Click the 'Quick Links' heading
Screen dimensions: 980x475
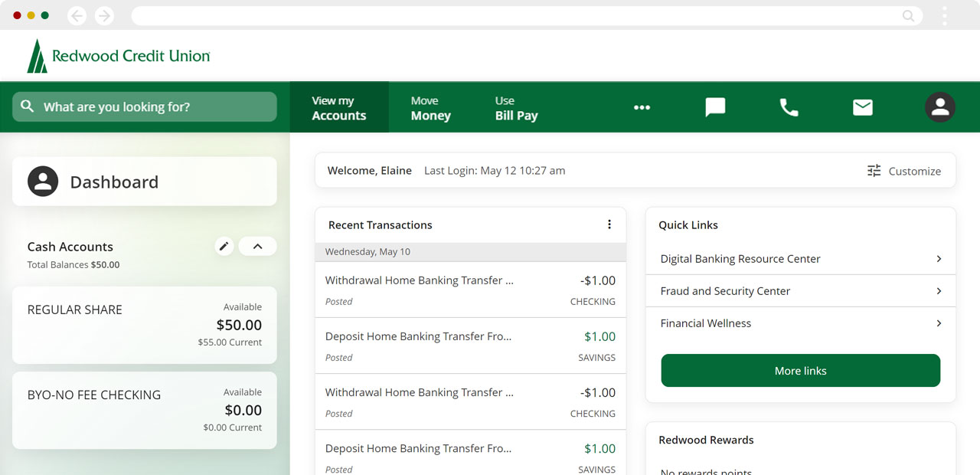688,224
